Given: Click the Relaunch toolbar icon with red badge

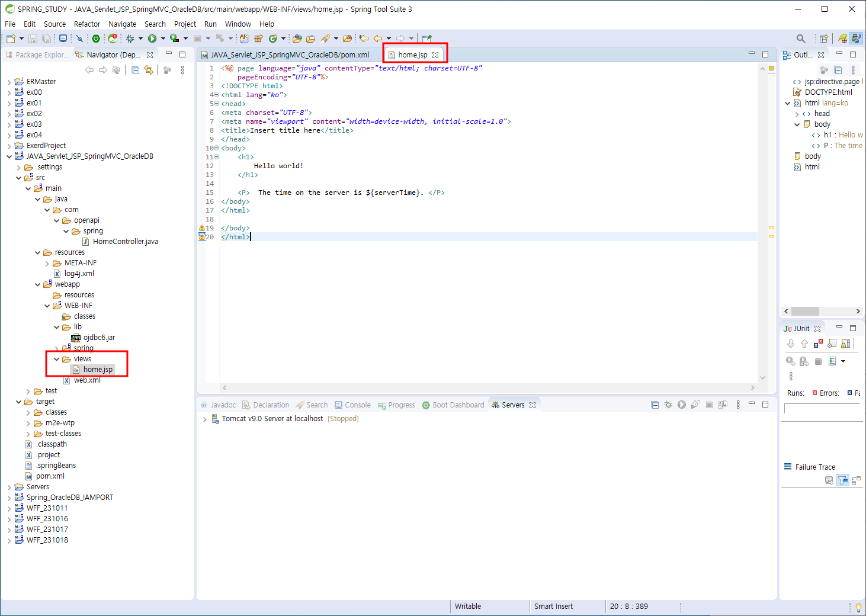Looking at the screenshot, I should tap(113, 38).
